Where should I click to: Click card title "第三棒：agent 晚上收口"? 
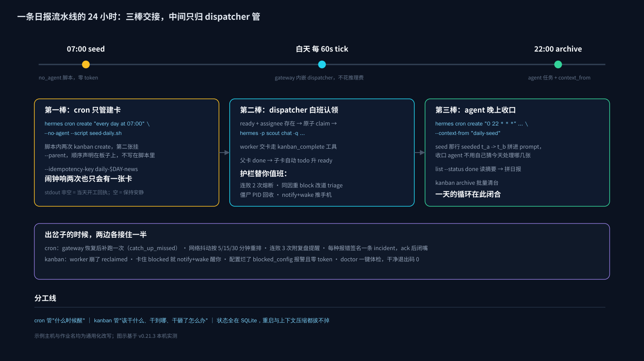coord(476,110)
